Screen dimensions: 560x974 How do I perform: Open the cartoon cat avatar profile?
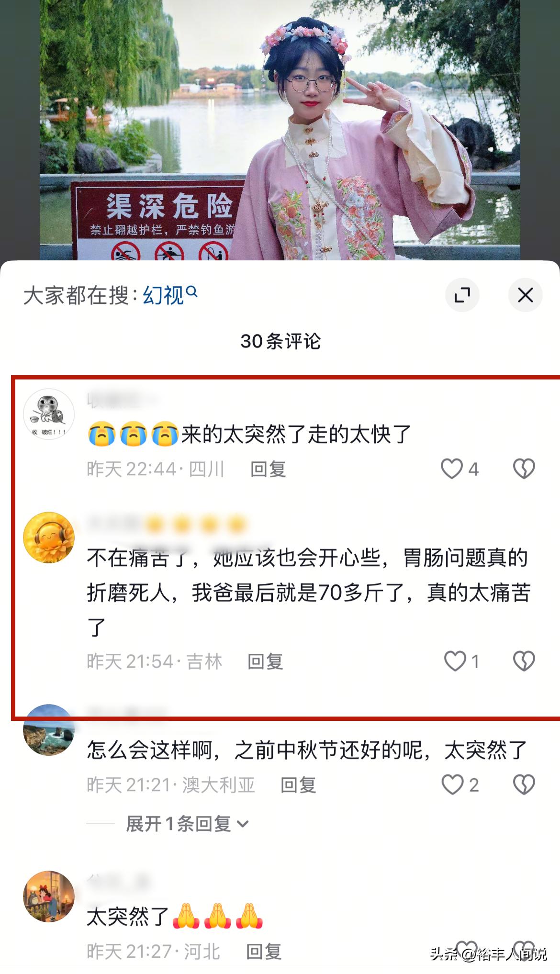click(49, 414)
